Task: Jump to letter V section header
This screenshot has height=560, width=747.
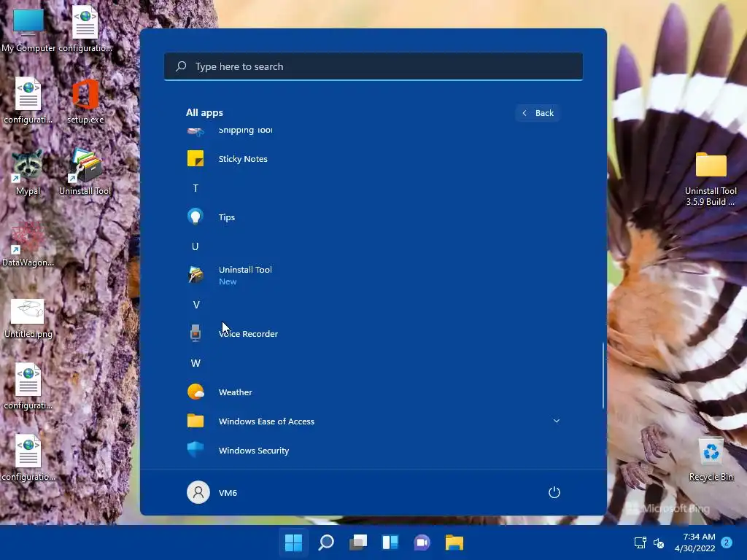Action: (x=196, y=305)
